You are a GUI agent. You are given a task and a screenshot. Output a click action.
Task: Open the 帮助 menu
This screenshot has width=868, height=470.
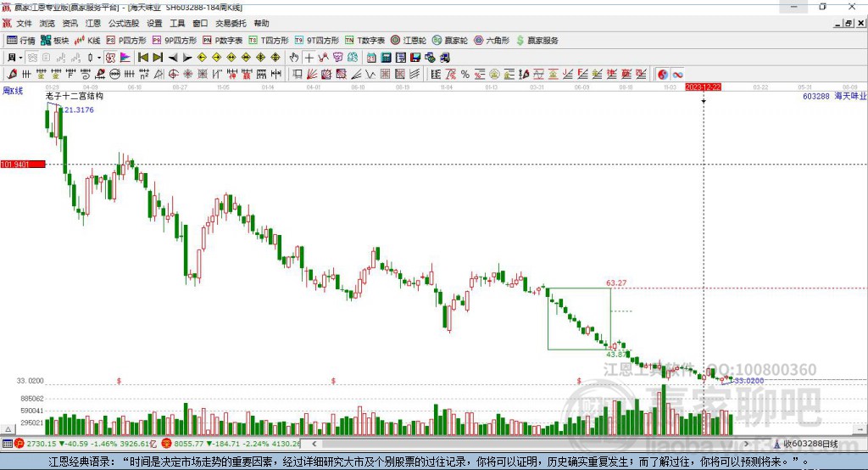[x=261, y=23]
